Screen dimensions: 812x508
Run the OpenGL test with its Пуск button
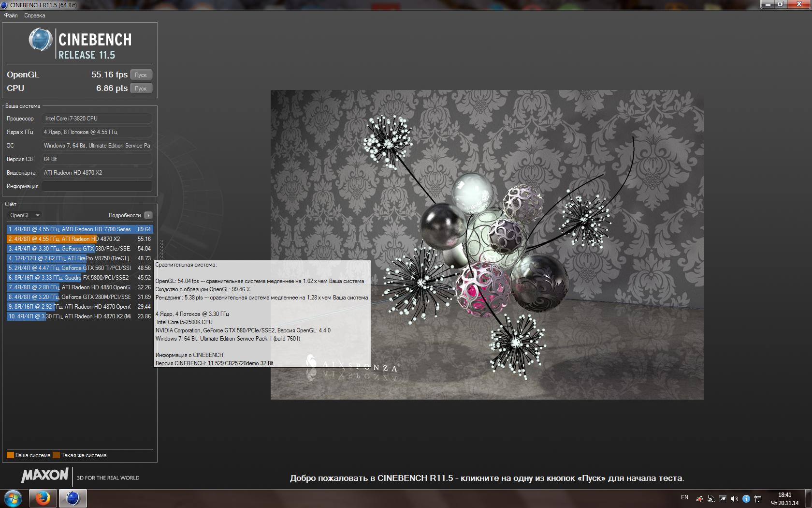(141, 75)
